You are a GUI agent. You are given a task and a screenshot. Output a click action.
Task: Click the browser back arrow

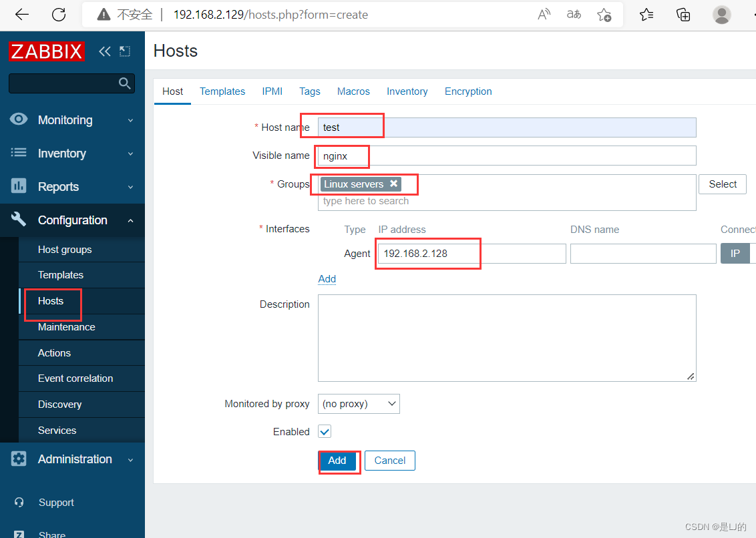click(x=22, y=15)
